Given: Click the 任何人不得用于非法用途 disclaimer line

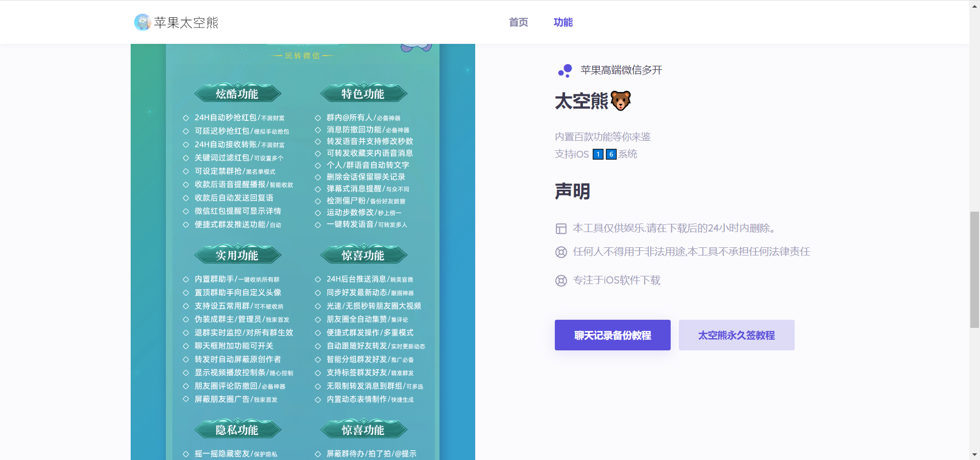Looking at the screenshot, I should (692, 252).
